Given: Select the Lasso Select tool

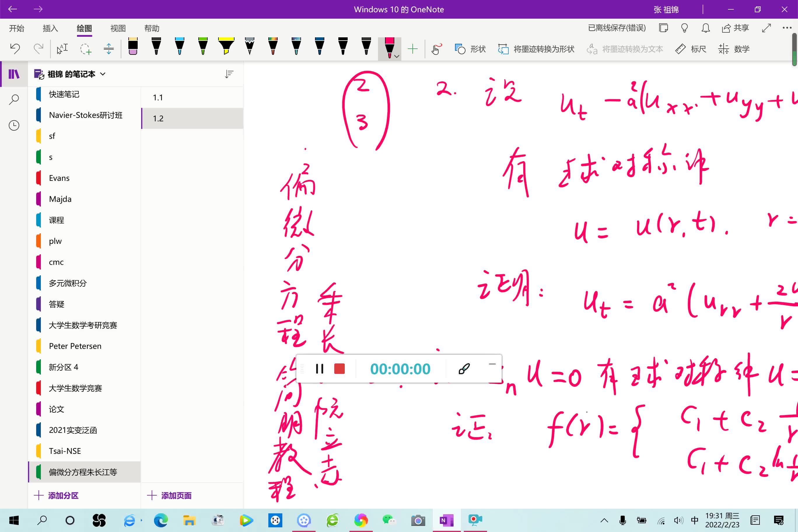Looking at the screenshot, I should [x=85, y=49].
